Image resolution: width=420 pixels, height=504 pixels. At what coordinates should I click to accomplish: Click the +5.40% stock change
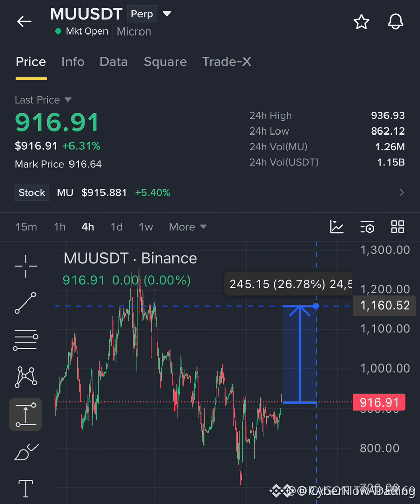click(x=153, y=192)
